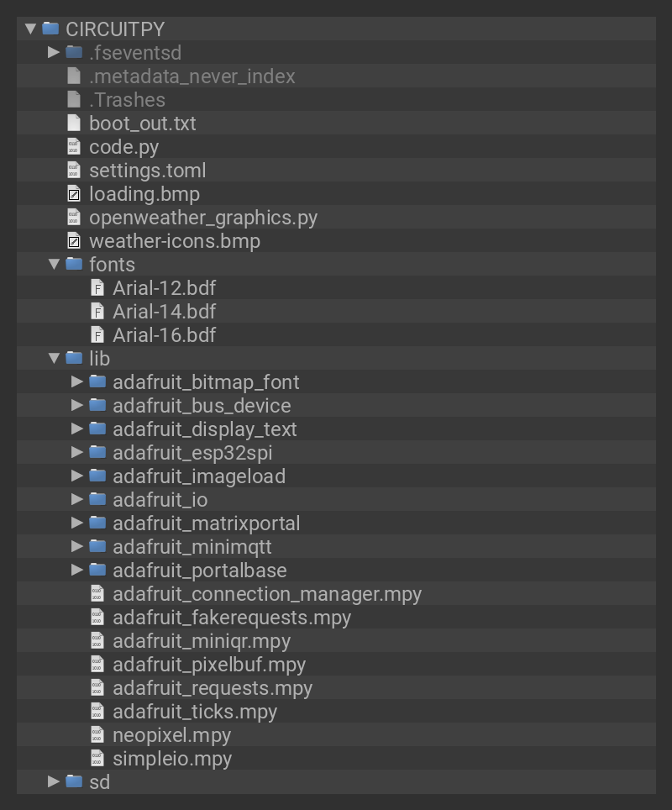Collapse the fonts folder
The height and width of the screenshot is (810, 672).
(54, 265)
